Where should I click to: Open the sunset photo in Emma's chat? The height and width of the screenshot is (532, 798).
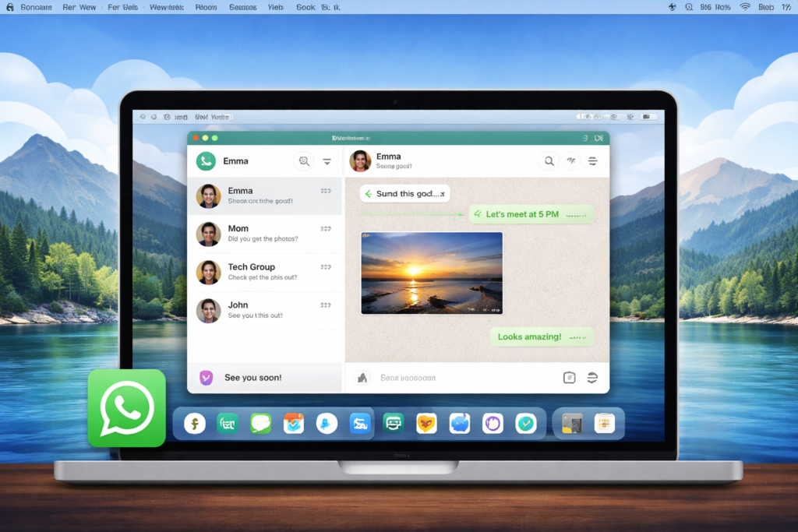coord(431,273)
